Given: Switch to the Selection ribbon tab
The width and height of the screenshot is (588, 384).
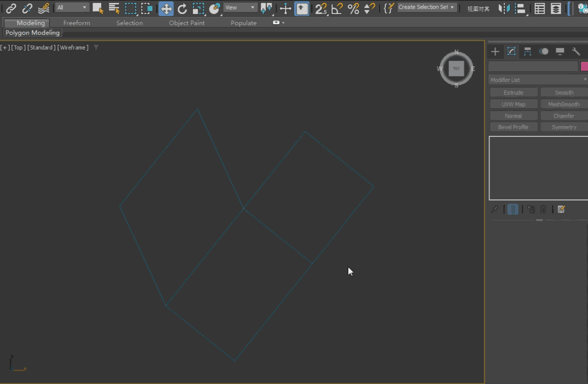Looking at the screenshot, I should tap(130, 23).
